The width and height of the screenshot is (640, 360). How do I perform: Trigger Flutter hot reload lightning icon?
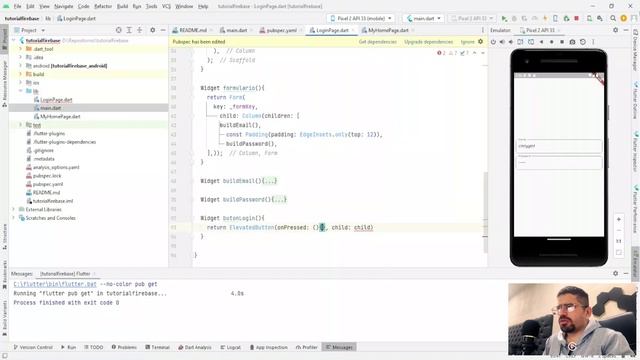click(x=545, y=18)
